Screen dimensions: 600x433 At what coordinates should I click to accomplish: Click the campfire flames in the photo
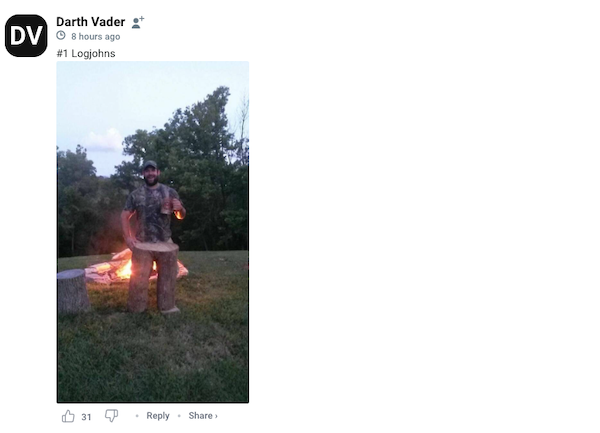point(122,266)
